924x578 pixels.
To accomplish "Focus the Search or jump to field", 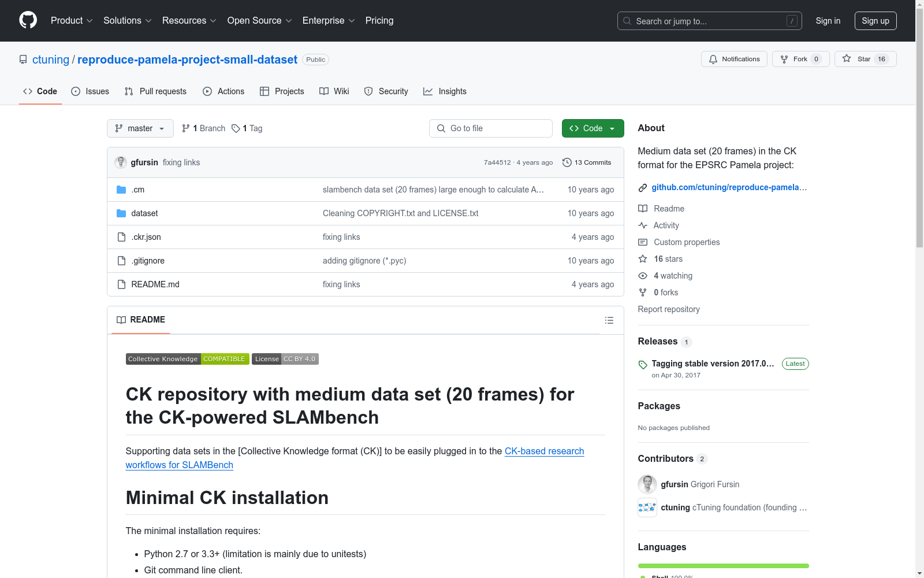I will click(x=710, y=21).
